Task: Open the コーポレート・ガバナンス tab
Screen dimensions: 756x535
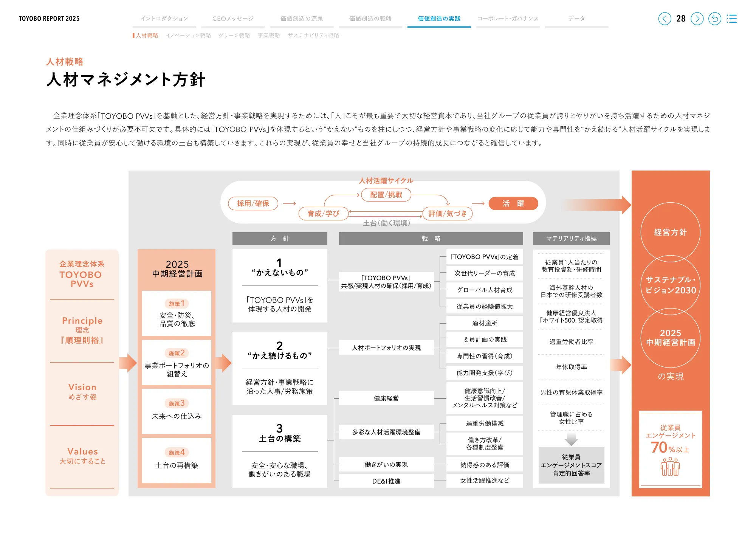Action: pos(508,19)
